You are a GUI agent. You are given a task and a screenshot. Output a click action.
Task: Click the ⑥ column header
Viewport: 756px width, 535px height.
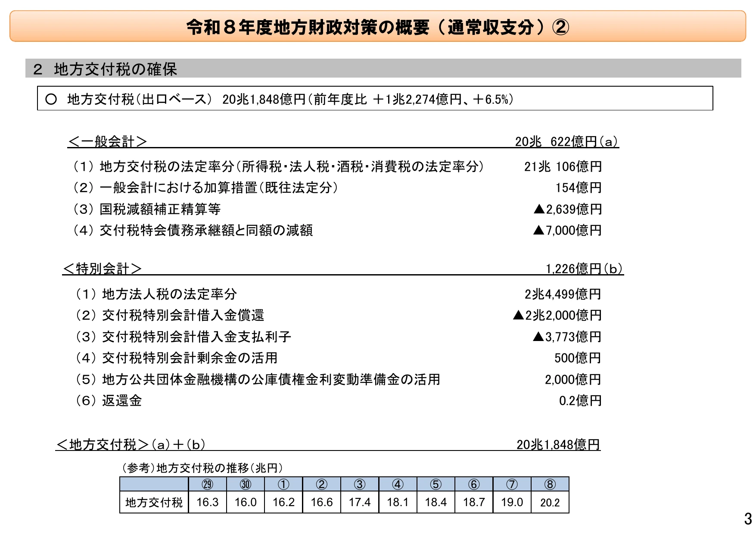click(474, 484)
